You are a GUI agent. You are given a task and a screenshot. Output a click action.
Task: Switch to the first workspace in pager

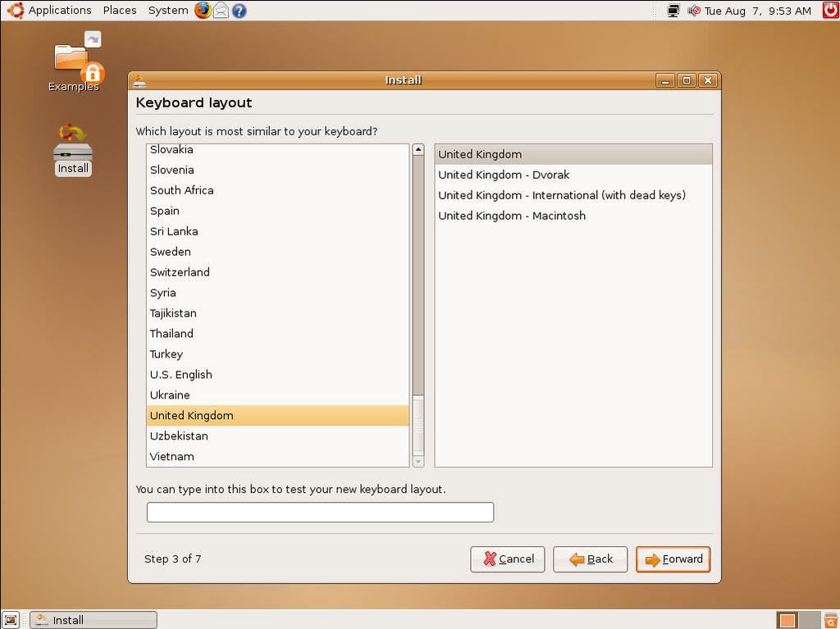click(x=787, y=620)
